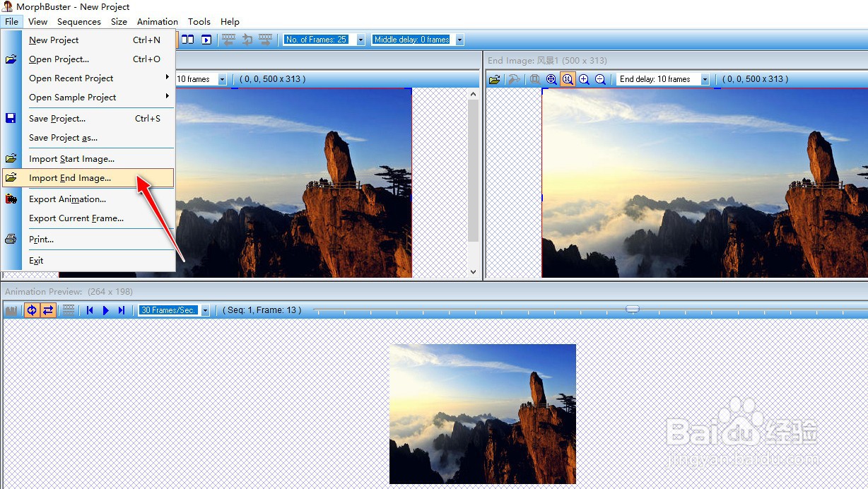This screenshot has width=868, height=489.
Task: Open the Middle delay dropdown arrow
Action: [459, 40]
